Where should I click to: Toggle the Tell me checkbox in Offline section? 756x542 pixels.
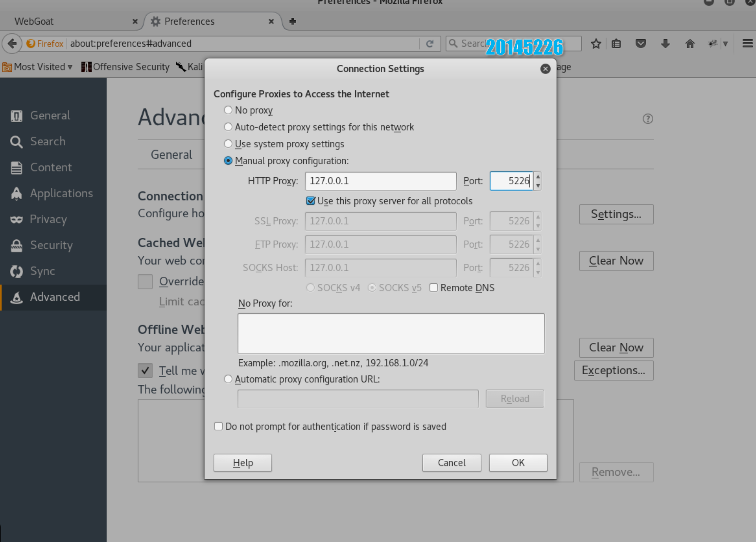(145, 371)
